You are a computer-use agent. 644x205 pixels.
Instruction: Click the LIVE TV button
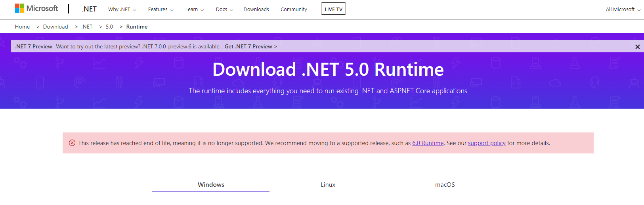pyautogui.click(x=333, y=9)
